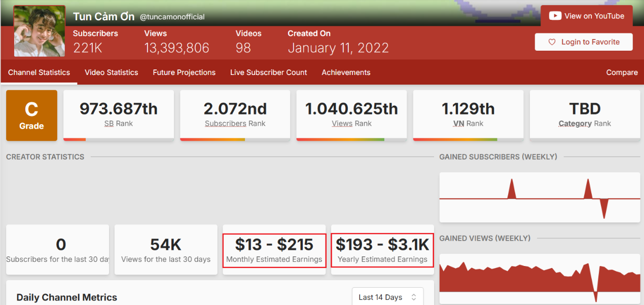Click the Monthly Estimated Earnings box
The width and height of the screenshot is (644, 305).
(x=274, y=250)
